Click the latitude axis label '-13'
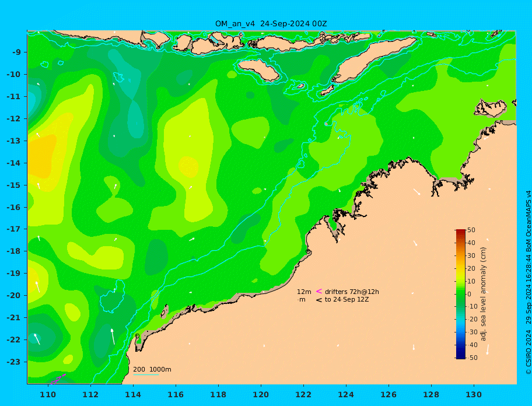The image size is (532, 406). [x=13, y=141]
